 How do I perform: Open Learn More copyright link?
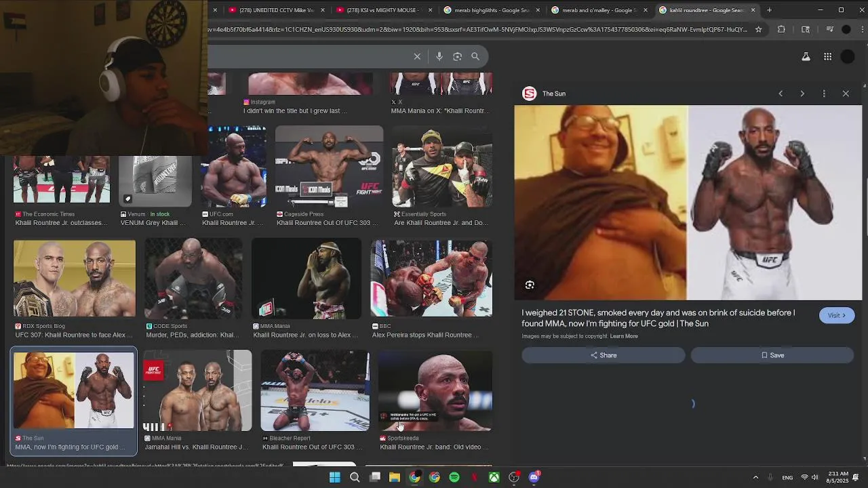point(624,336)
